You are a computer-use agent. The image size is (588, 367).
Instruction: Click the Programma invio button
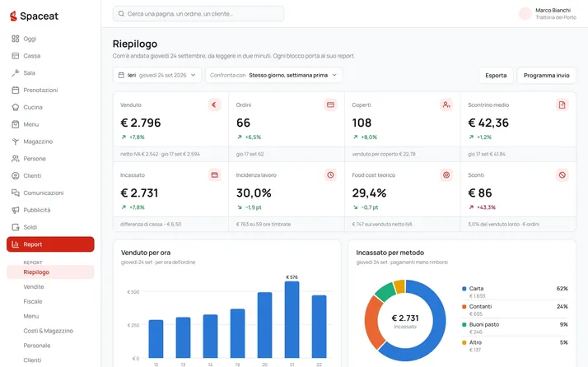[546, 76]
